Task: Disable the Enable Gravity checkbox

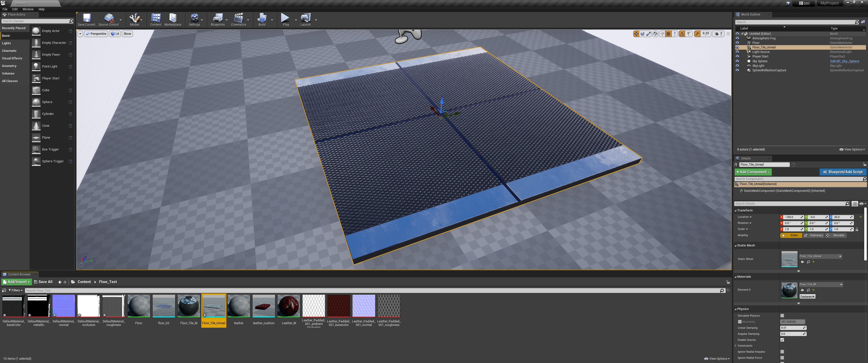Action: (x=782, y=340)
